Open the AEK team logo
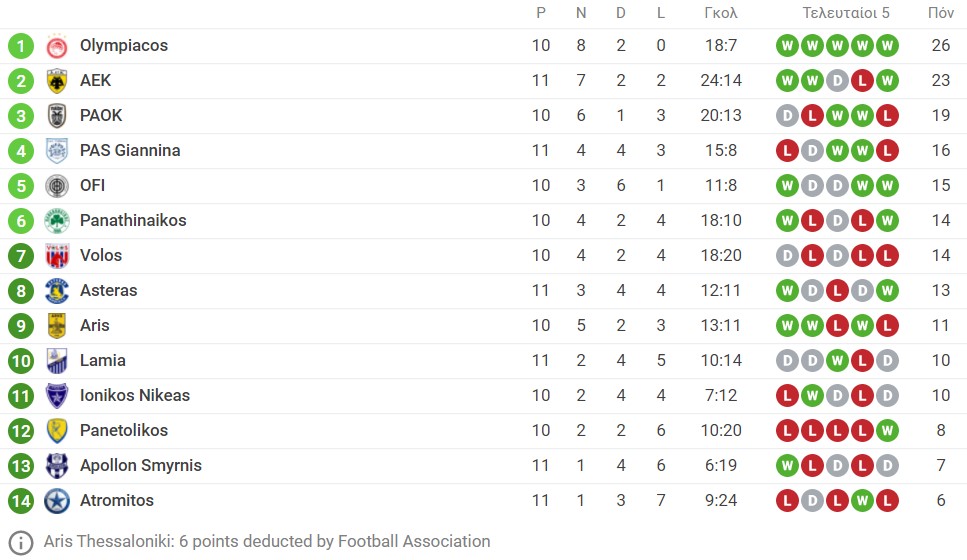967x560 pixels. click(57, 81)
